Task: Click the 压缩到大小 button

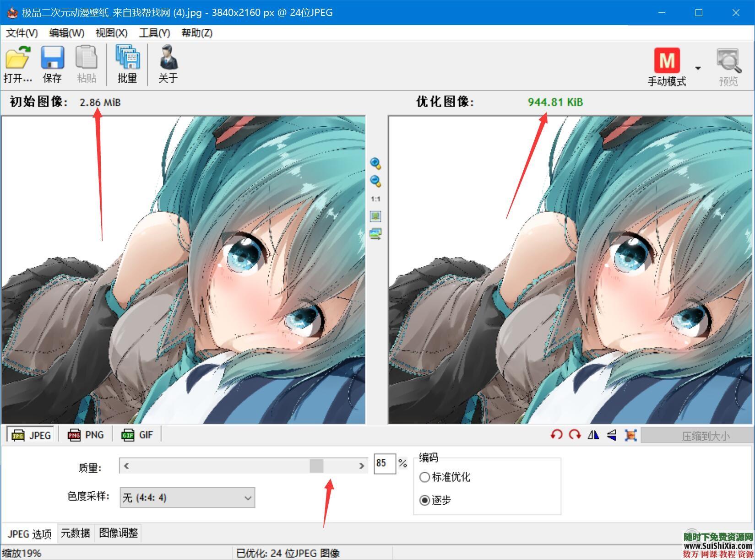Action: [705, 436]
